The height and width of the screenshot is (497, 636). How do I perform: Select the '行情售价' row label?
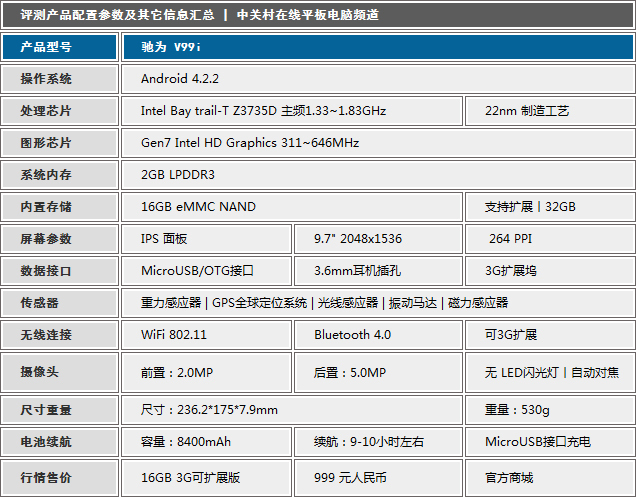60,478
